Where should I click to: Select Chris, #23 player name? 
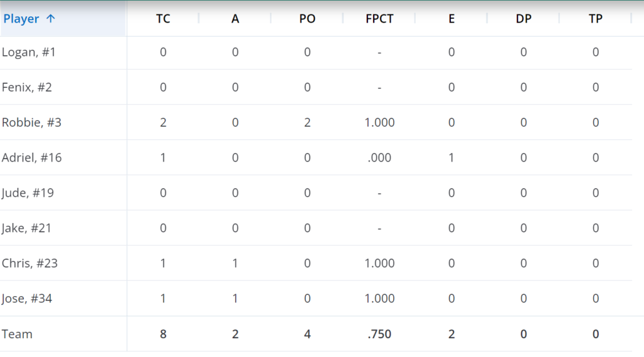[x=30, y=263]
